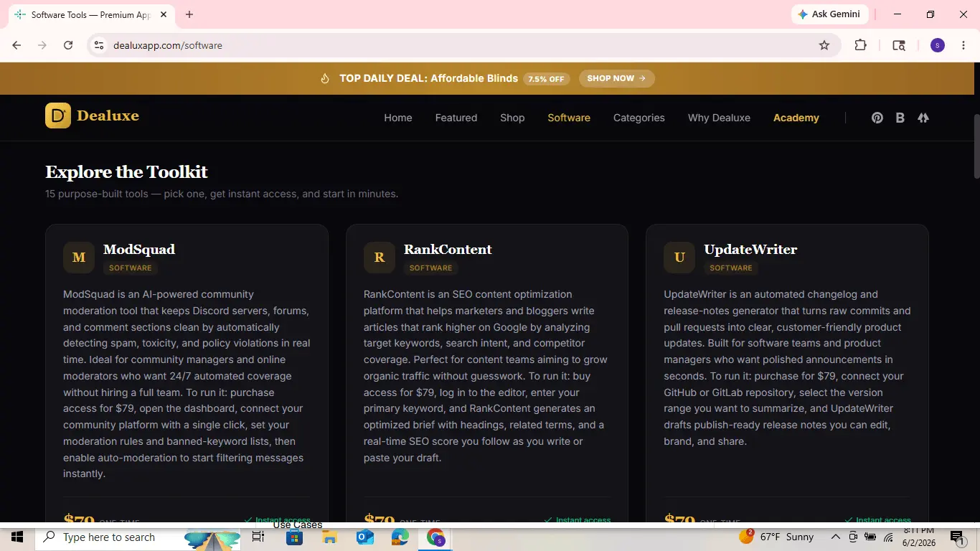Viewport: 980px width, 551px height.
Task: Click the RankContent R letter badge
Action: coord(380,257)
